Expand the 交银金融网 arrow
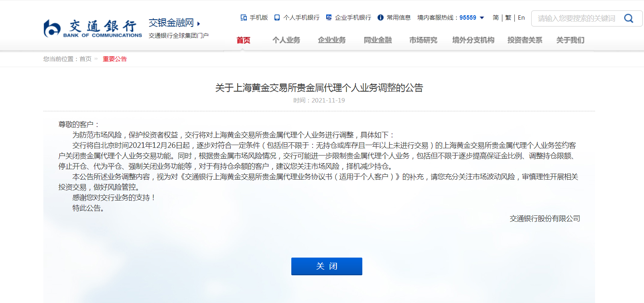This screenshot has width=644, height=303. [x=199, y=24]
